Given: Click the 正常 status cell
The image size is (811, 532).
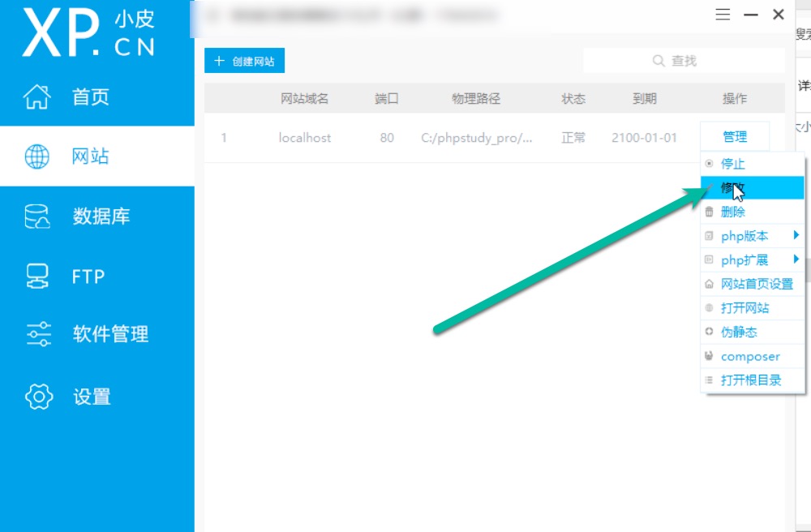Looking at the screenshot, I should click(x=573, y=138).
